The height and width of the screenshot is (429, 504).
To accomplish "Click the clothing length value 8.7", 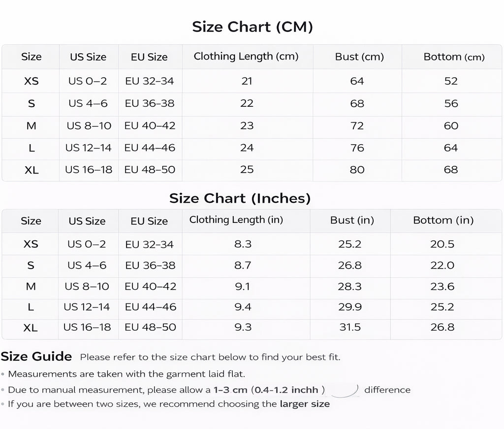I will click(x=243, y=266).
